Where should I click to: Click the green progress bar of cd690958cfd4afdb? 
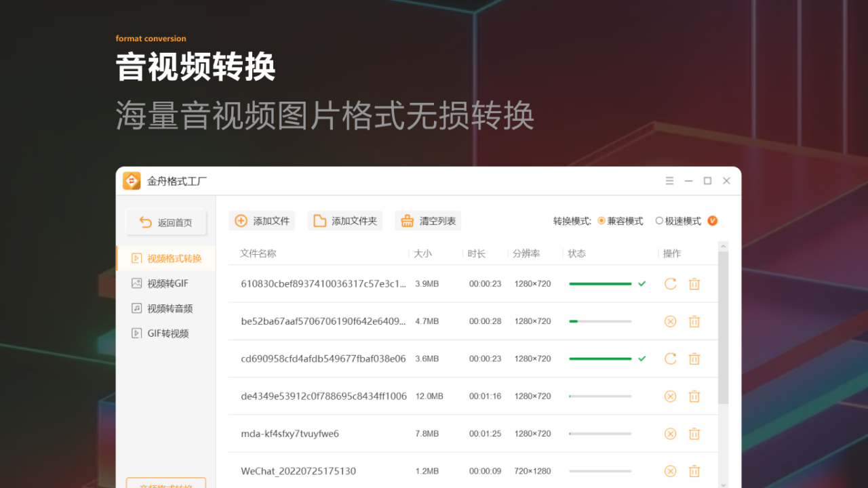pyautogui.click(x=600, y=358)
